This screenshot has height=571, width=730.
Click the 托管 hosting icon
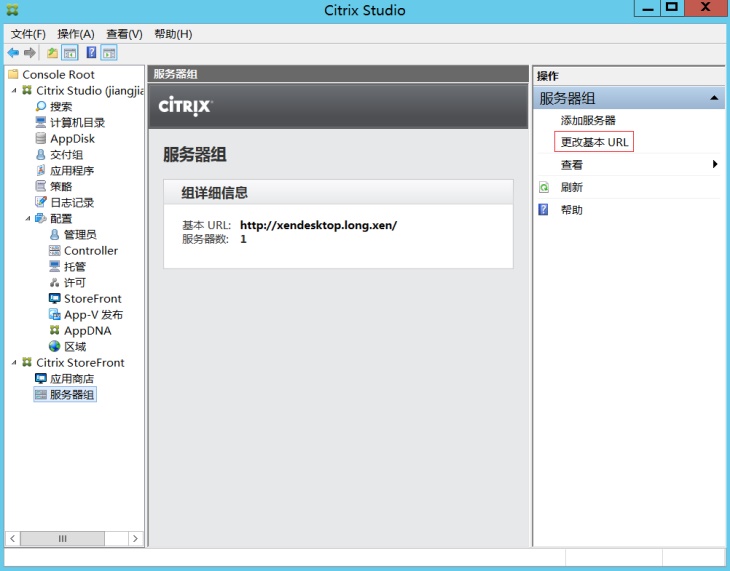pyautogui.click(x=54, y=266)
